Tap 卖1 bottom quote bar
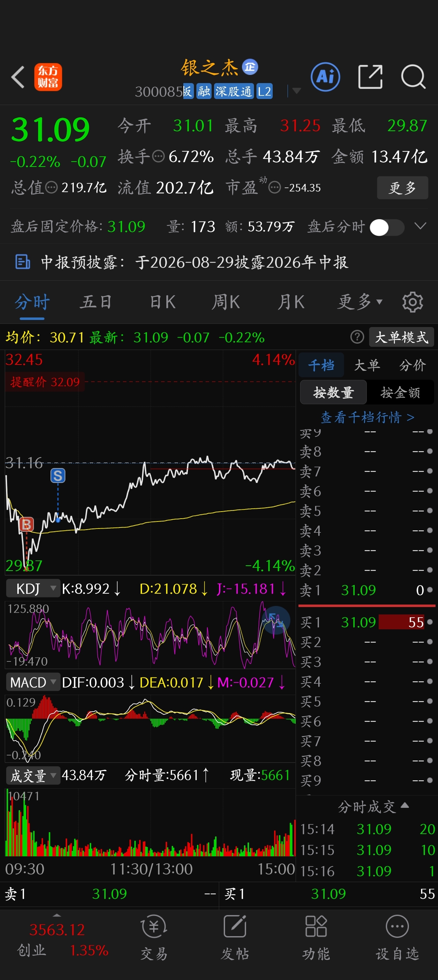This screenshot has height=980, width=438. tap(109, 894)
